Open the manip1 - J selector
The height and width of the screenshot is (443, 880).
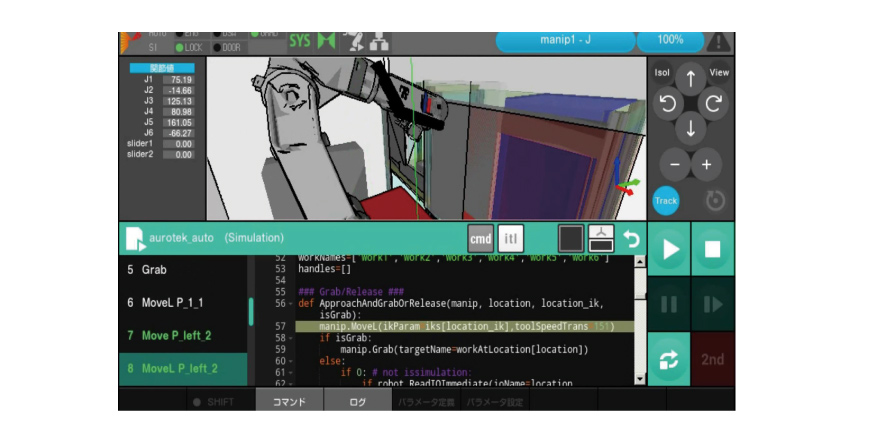(x=565, y=40)
